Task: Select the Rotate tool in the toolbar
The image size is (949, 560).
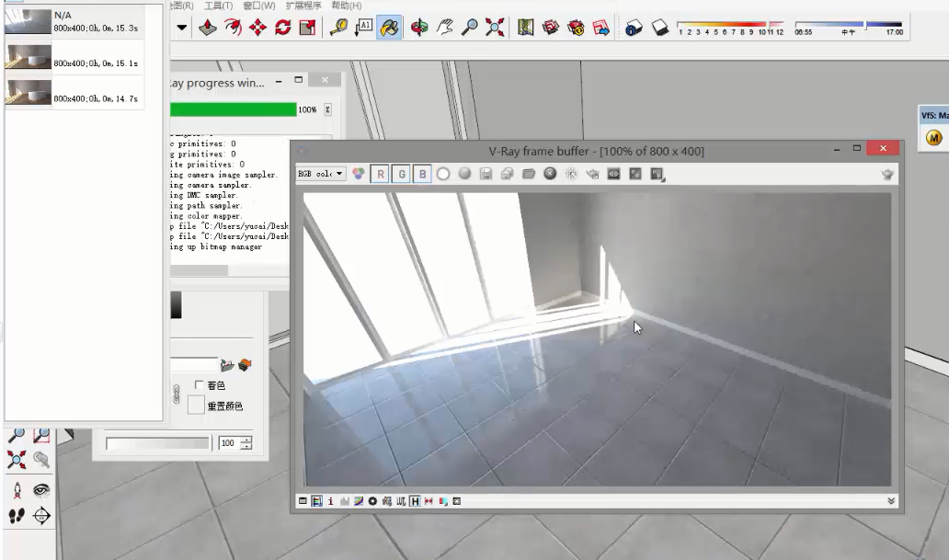Action: [282, 29]
